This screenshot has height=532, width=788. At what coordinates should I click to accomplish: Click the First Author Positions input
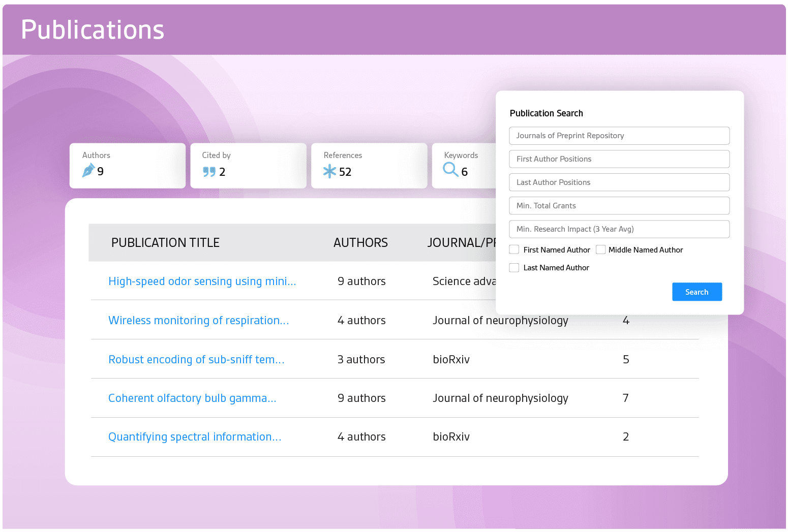click(x=619, y=159)
